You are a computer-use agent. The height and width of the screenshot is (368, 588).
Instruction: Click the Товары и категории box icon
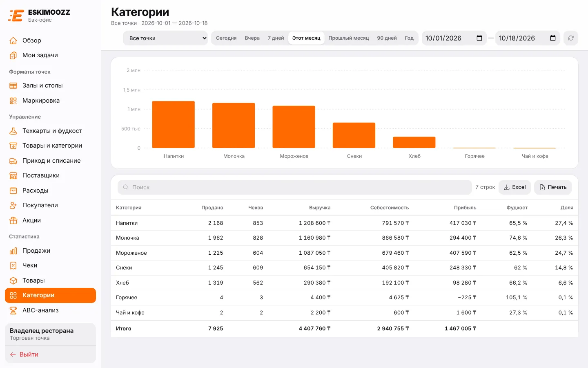click(13, 146)
